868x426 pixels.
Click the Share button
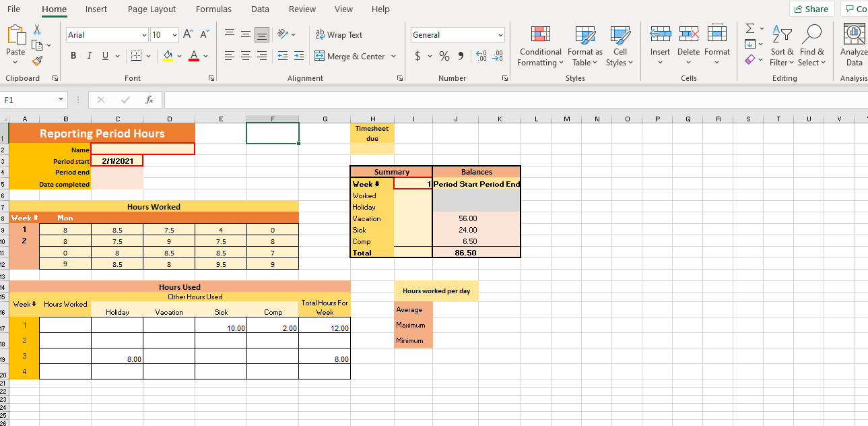811,9
